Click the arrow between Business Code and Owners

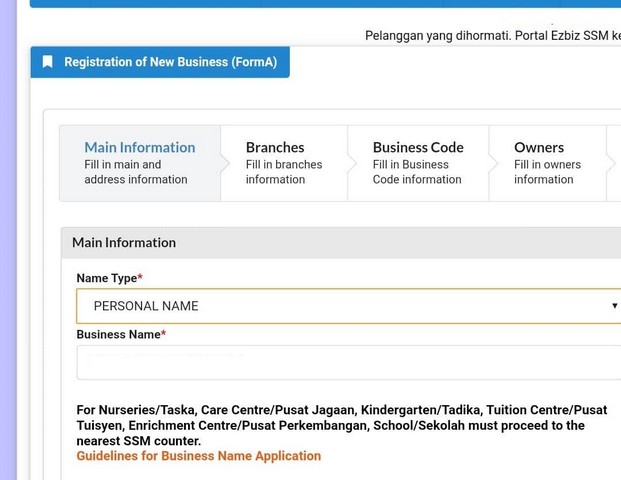(493, 163)
